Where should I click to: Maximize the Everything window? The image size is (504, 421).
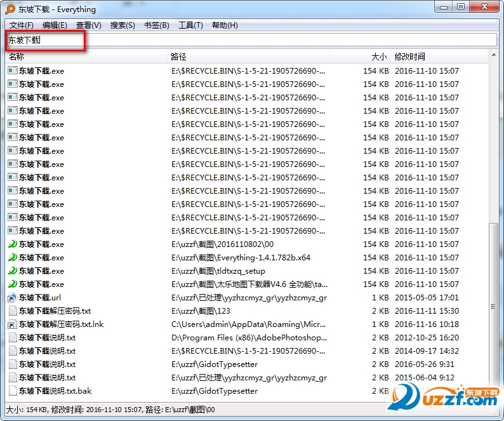[x=461, y=6]
